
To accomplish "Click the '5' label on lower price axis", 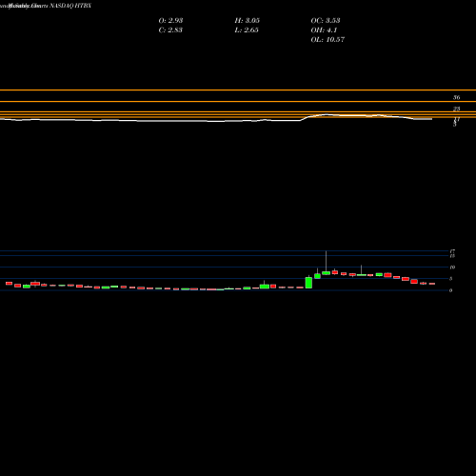I will pos(450,279).
